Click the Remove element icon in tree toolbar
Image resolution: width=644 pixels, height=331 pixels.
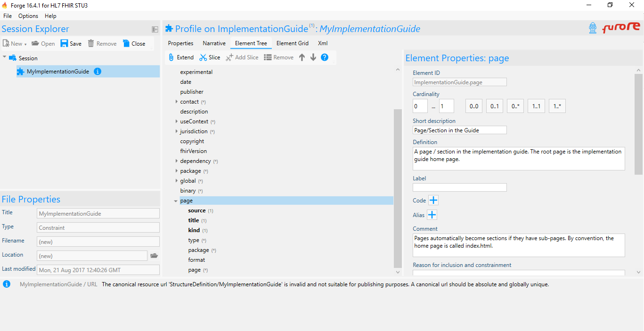tap(268, 57)
